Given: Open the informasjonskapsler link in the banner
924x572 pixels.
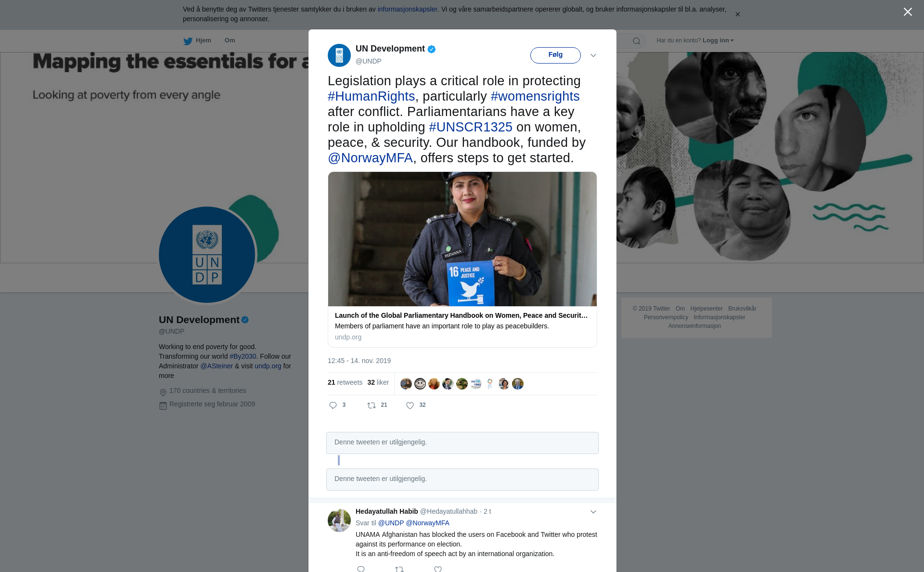Looking at the screenshot, I should coord(407,9).
